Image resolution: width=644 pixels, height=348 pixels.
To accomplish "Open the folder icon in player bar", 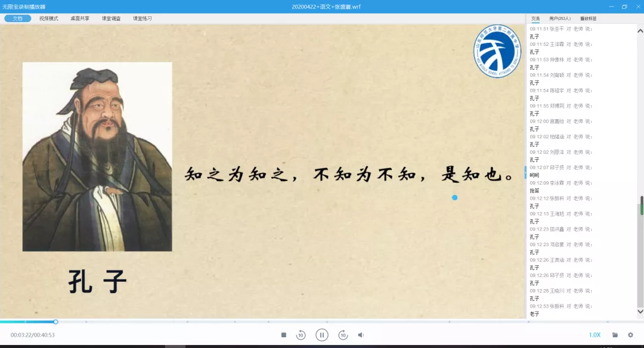I will click(615, 335).
